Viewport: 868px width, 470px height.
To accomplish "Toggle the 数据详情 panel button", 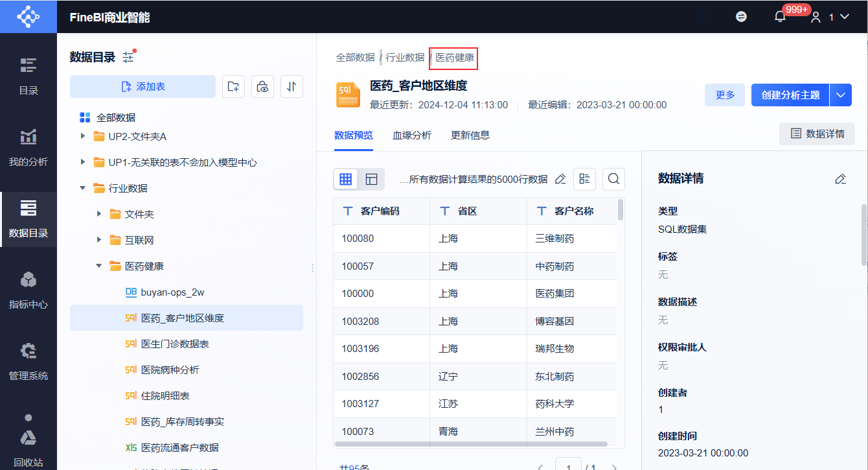I will pyautogui.click(x=817, y=134).
